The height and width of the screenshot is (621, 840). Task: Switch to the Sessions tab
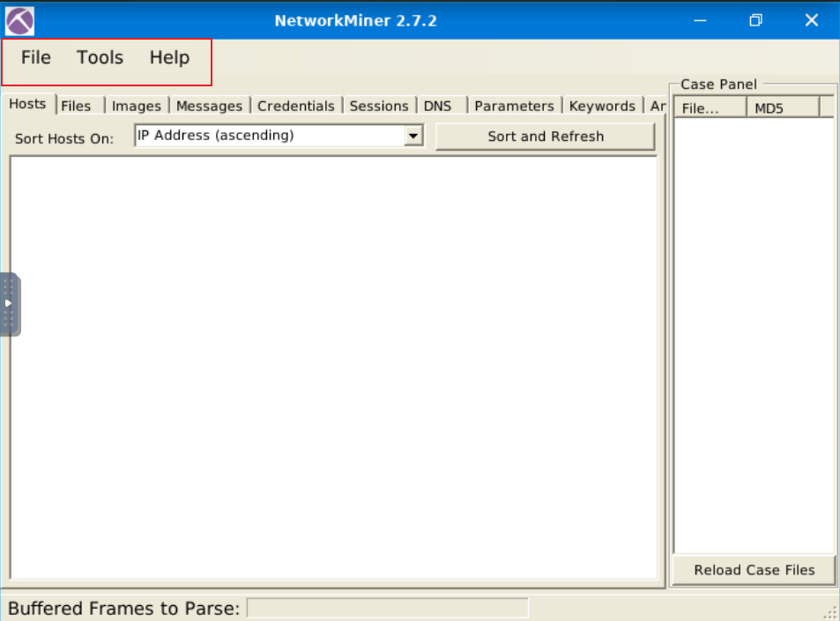click(x=379, y=106)
